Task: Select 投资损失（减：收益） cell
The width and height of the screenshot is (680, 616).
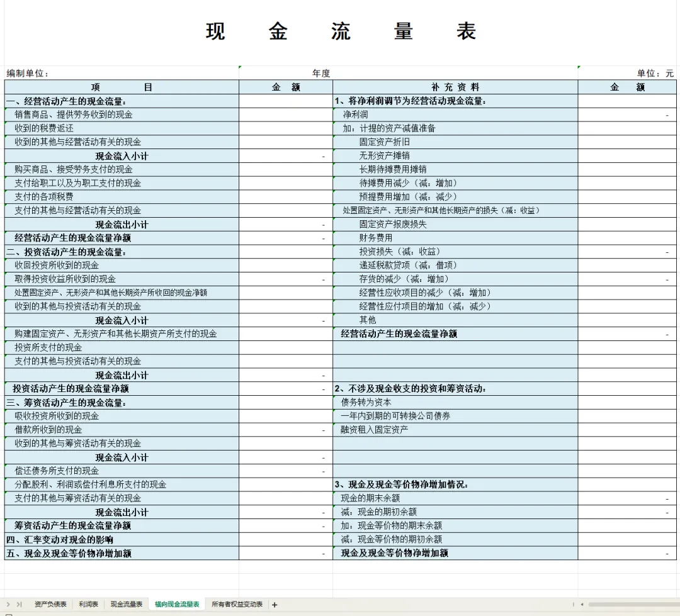Action: 455,252
